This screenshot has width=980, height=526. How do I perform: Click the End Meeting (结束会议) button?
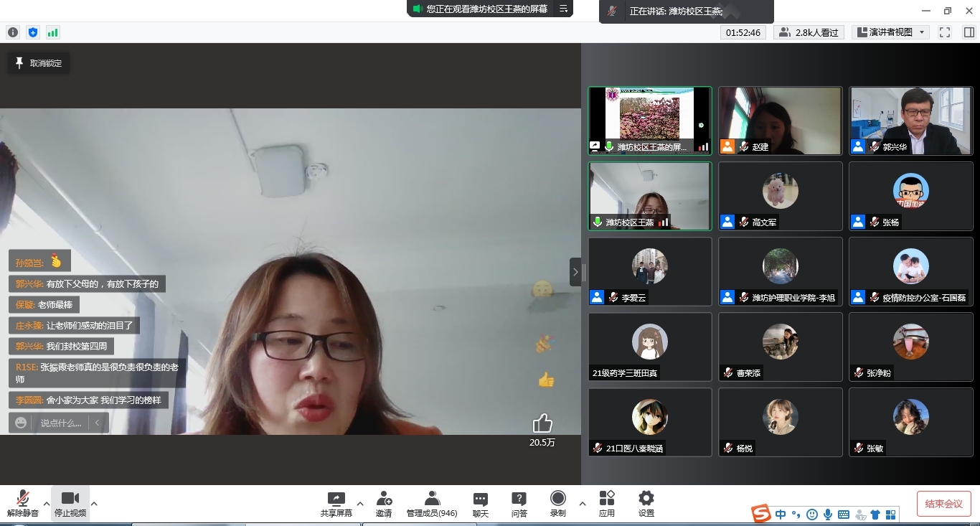pos(943,504)
